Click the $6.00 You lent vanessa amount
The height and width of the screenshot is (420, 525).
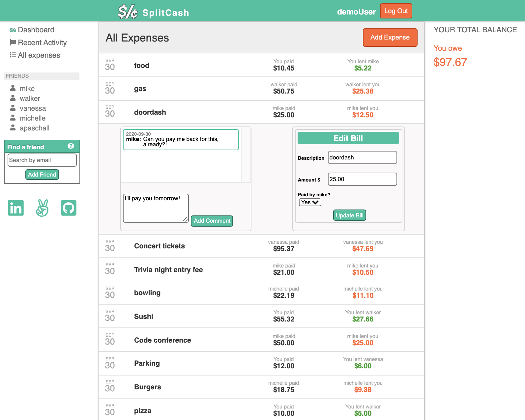[363, 366]
